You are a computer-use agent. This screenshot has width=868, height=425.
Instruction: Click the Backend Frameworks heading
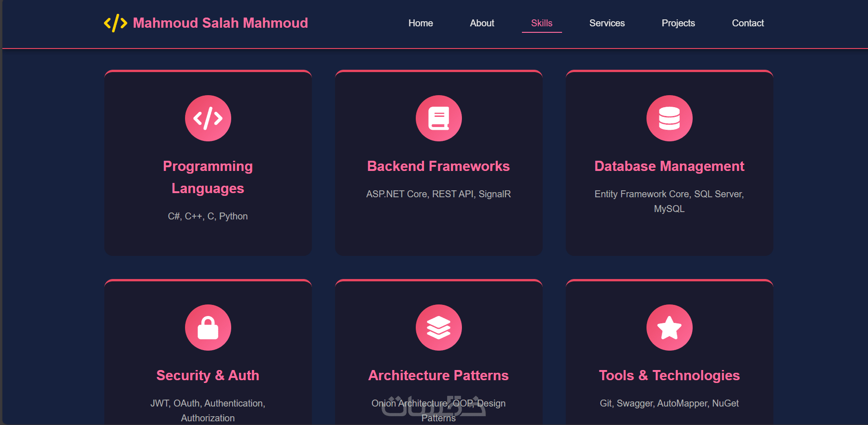(x=439, y=166)
